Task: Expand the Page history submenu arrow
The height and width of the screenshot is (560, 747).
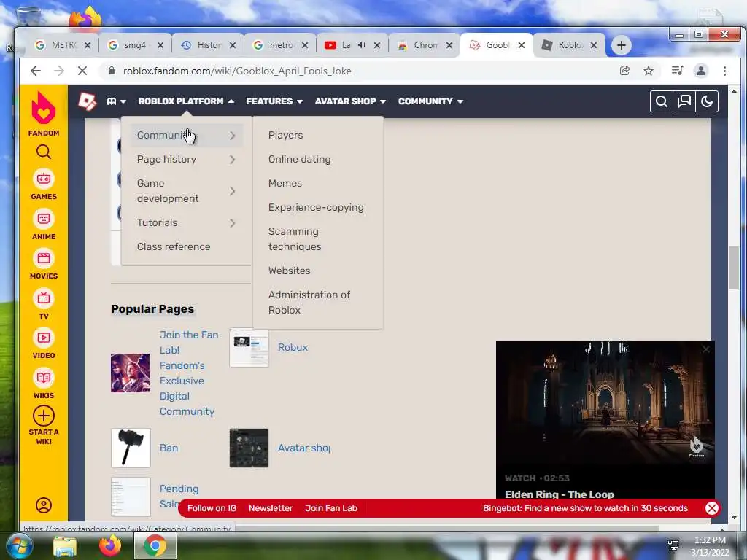Action: pyautogui.click(x=232, y=160)
